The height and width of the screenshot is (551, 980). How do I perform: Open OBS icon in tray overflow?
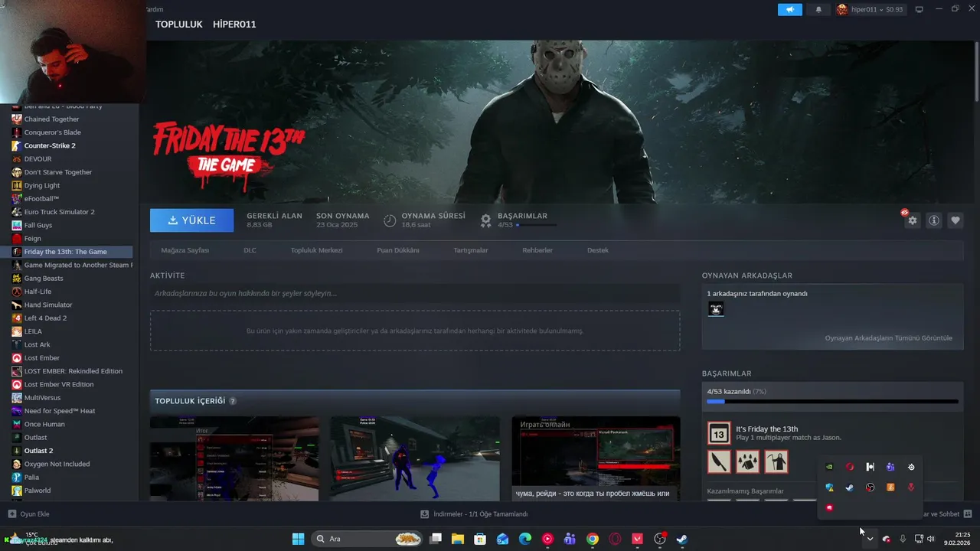point(871,487)
